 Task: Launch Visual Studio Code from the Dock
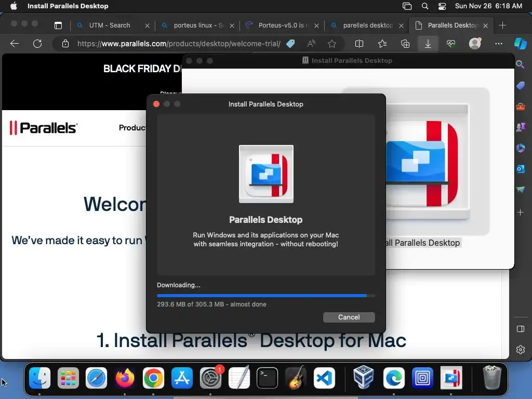324,378
